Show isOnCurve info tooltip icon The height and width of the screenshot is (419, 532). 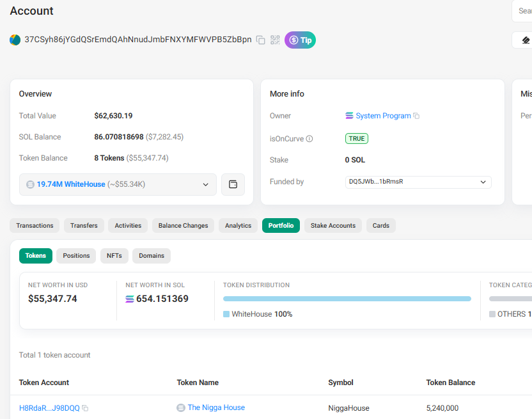point(309,139)
